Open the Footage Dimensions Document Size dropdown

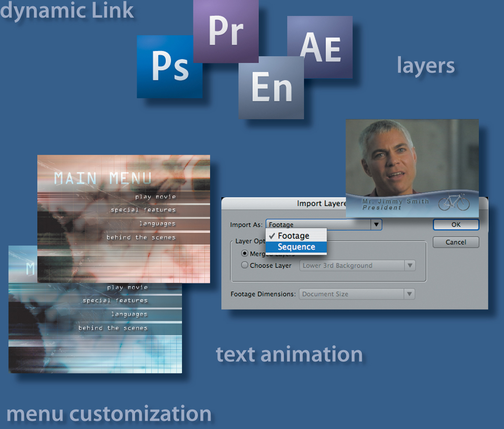pyautogui.click(x=409, y=294)
